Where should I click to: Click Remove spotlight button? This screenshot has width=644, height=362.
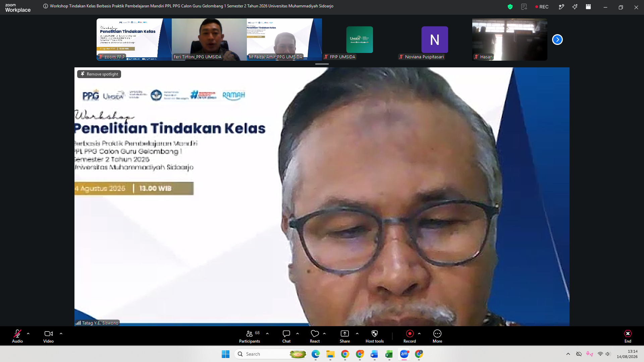click(x=99, y=74)
